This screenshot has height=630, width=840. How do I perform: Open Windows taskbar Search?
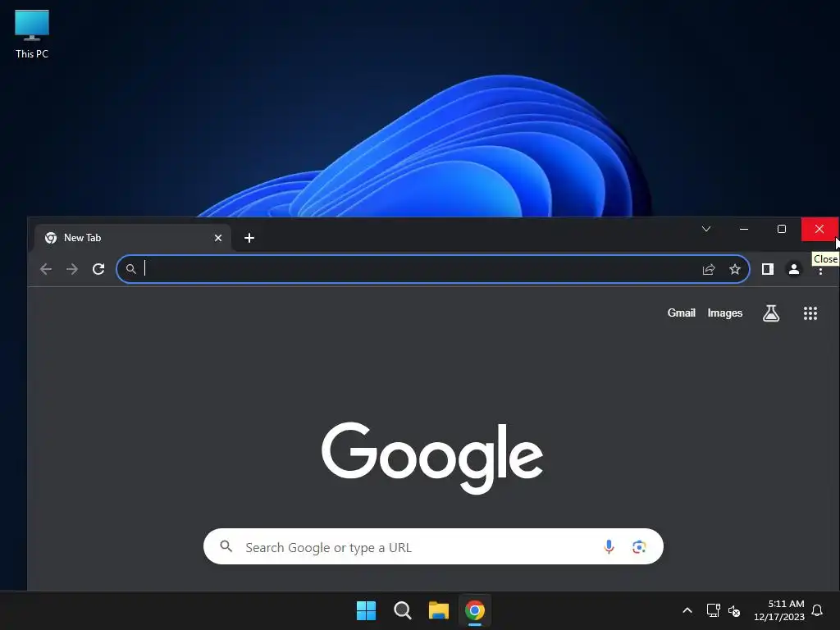coord(402,610)
